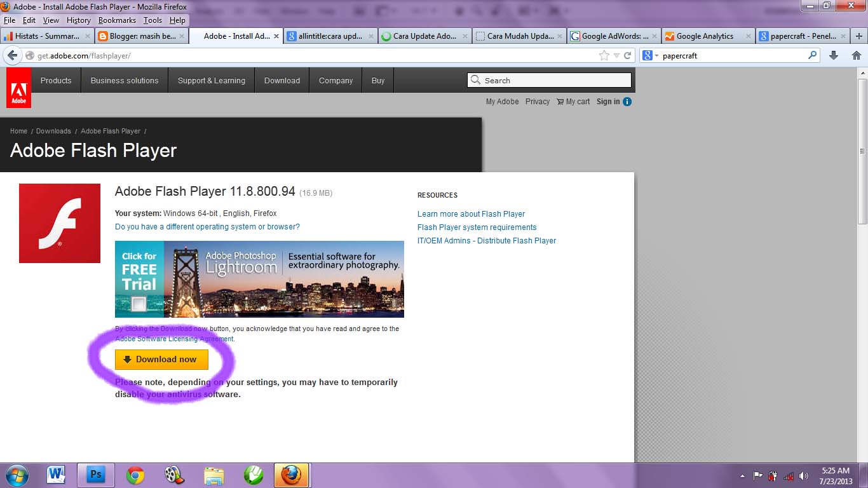Open Windows Explorer folder in the taskbar
Screen dimensions: 868x488
(214, 475)
